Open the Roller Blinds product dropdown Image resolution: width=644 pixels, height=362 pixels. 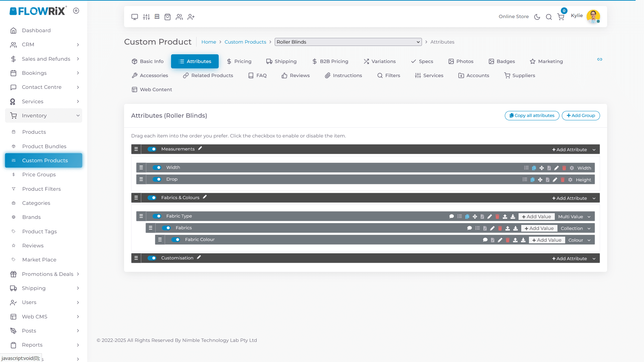click(348, 42)
